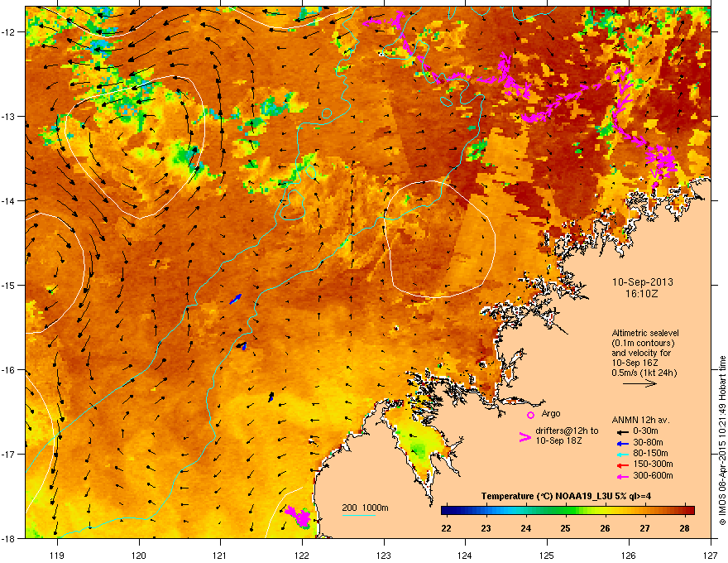Click the latitude axis label -18
This screenshot has height=563, width=728.
(8, 538)
